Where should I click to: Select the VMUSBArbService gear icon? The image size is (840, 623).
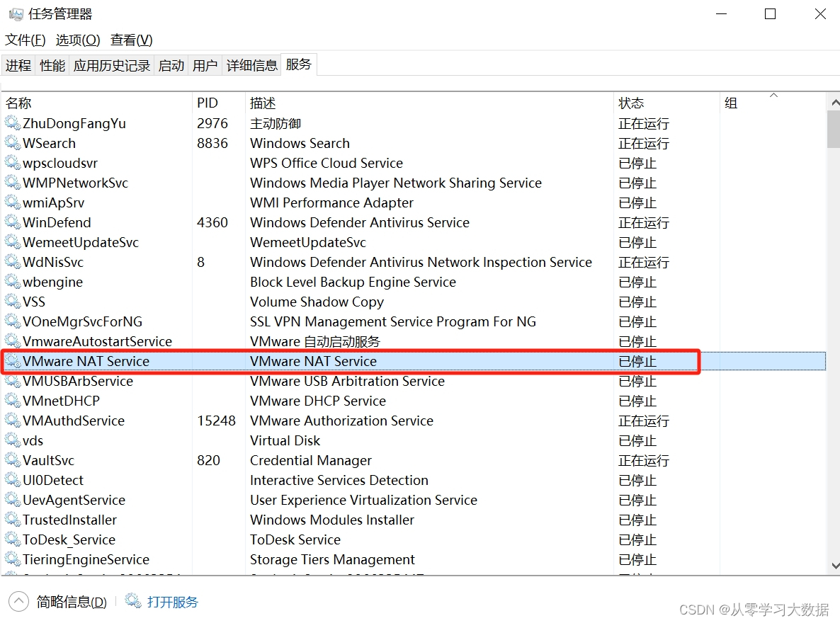(13, 381)
